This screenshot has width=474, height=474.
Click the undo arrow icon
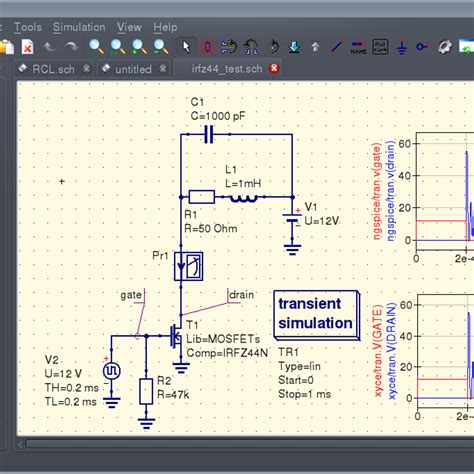50,47
